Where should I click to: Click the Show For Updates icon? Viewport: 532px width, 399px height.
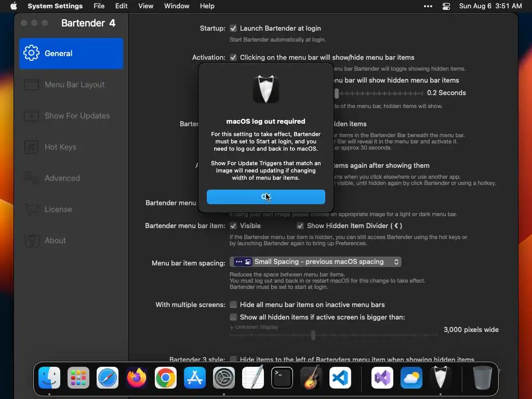(x=31, y=116)
